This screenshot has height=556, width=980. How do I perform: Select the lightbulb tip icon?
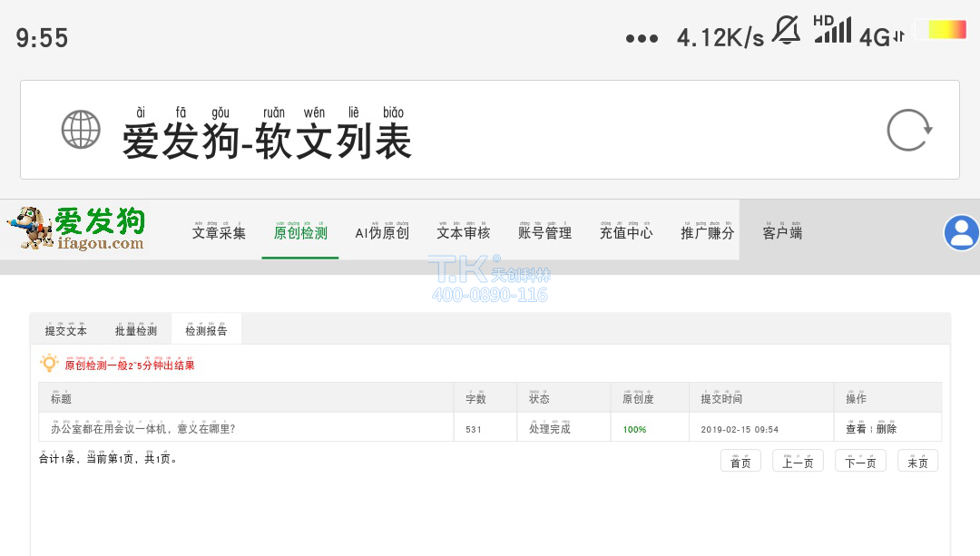click(51, 363)
